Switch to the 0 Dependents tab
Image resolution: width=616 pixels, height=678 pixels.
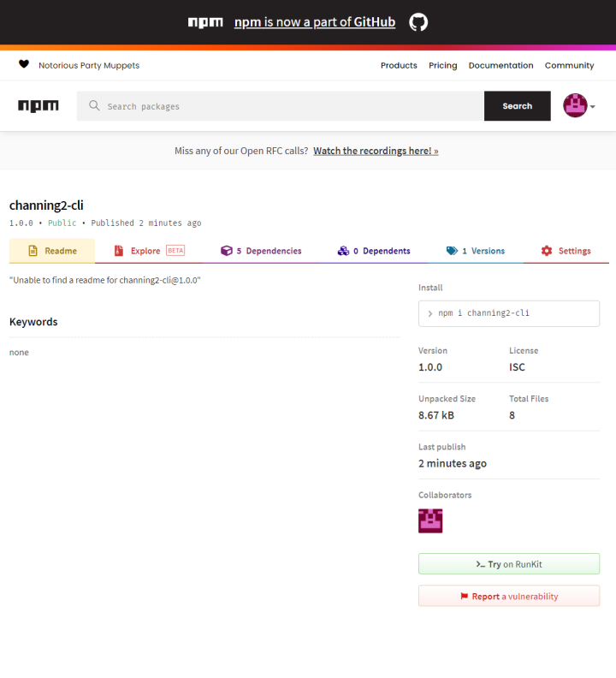[x=374, y=251]
